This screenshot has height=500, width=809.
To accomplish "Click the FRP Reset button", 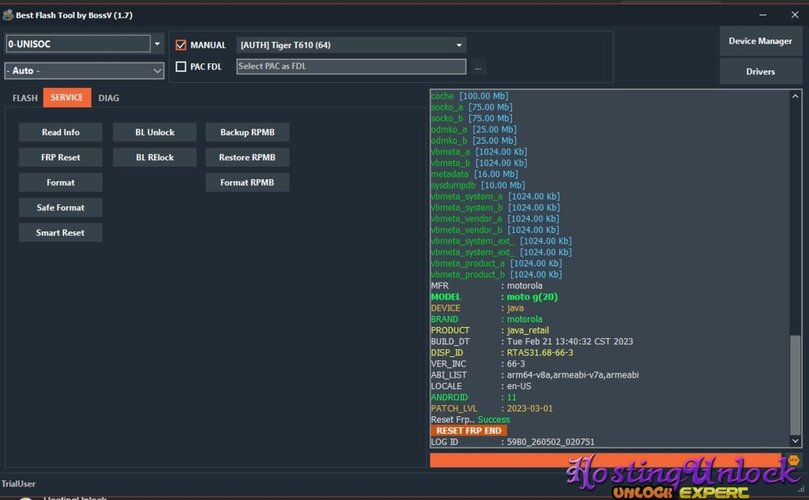I will coord(60,157).
